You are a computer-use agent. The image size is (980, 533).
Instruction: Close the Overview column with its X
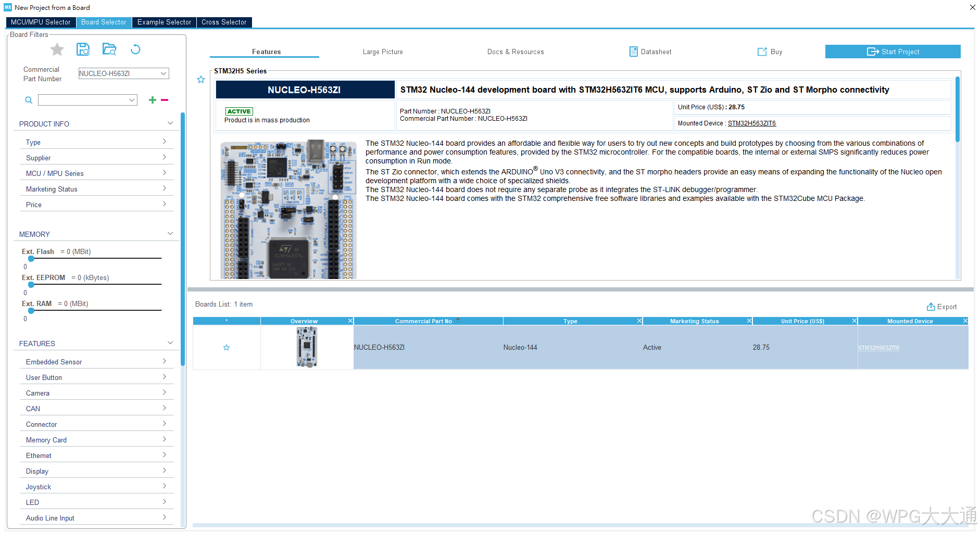350,321
